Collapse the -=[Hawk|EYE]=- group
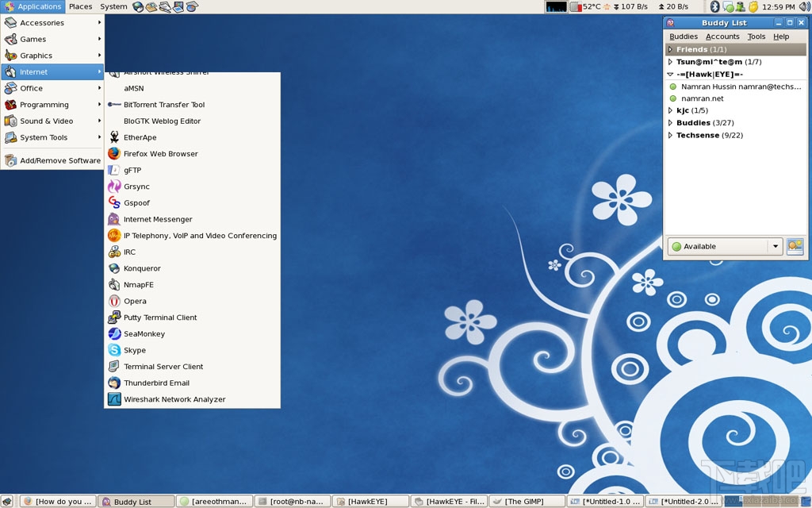The image size is (812, 508). pyautogui.click(x=670, y=74)
